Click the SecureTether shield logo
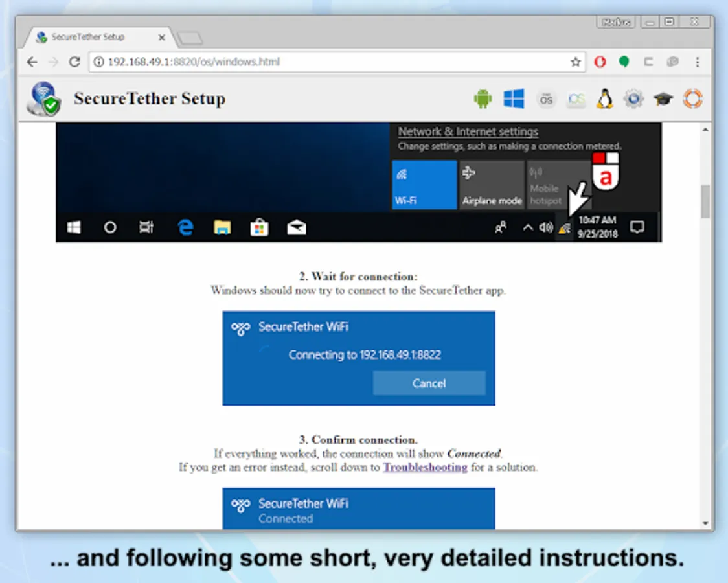Image resolution: width=728 pixels, height=583 pixels. [44, 99]
